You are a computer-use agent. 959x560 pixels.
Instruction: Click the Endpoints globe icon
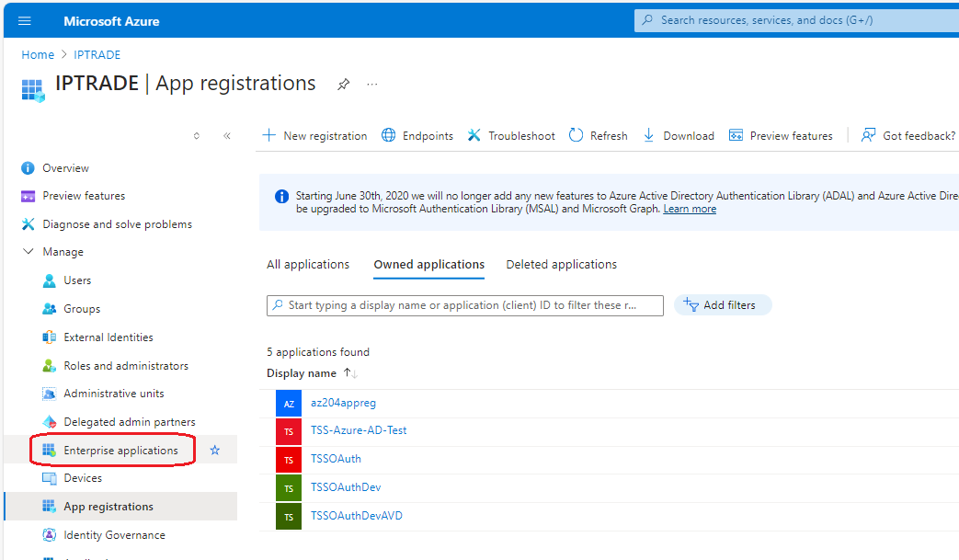click(x=388, y=135)
